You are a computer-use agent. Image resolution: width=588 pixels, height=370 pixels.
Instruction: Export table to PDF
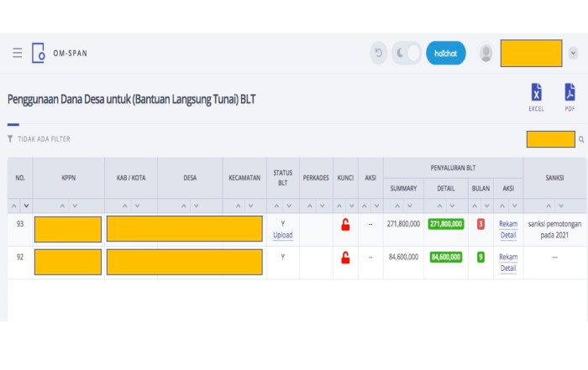tap(570, 97)
